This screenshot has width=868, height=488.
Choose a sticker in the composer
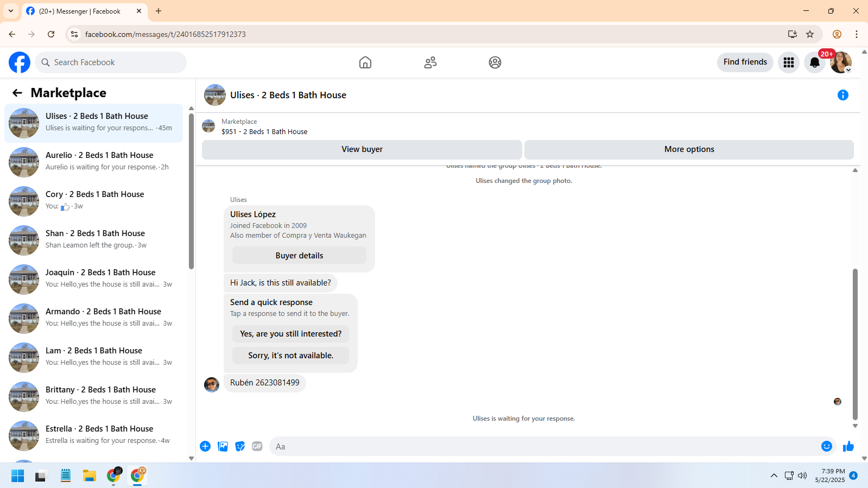240,446
